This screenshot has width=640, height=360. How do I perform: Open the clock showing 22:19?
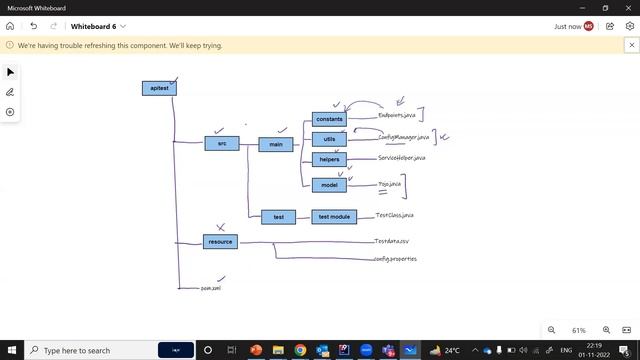click(x=594, y=350)
